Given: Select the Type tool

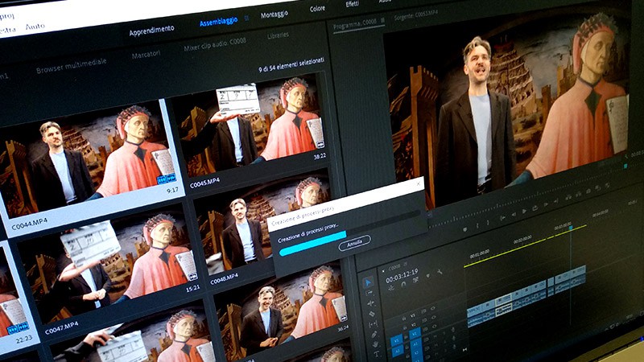Looking at the screenshot, I should [x=377, y=354].
